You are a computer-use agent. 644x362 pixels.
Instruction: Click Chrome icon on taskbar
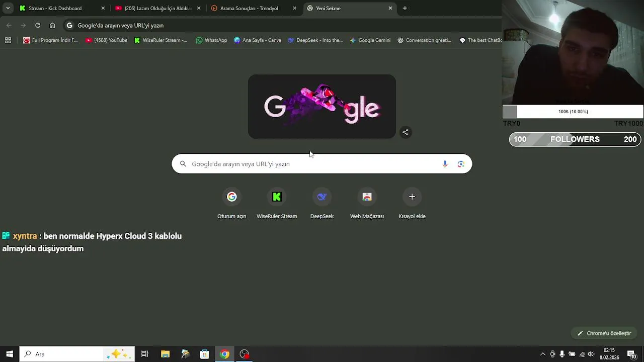pyautogui.click(x=224, y=354)
